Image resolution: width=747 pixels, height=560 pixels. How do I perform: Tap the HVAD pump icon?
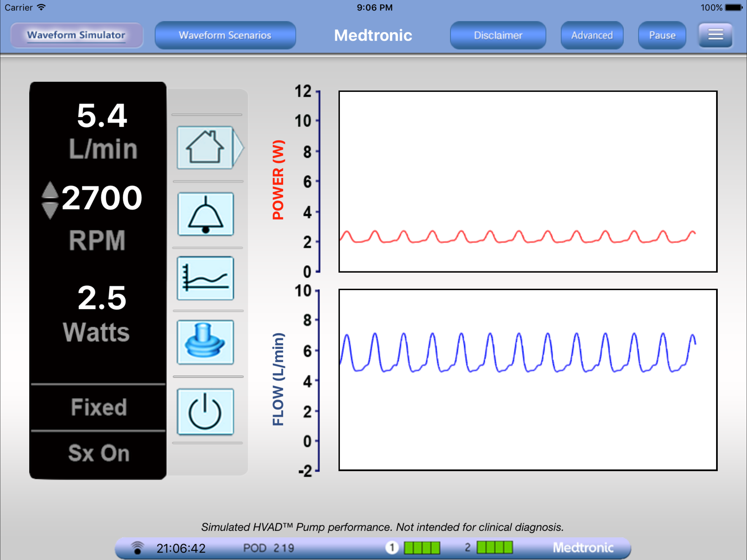click(205, 342)
